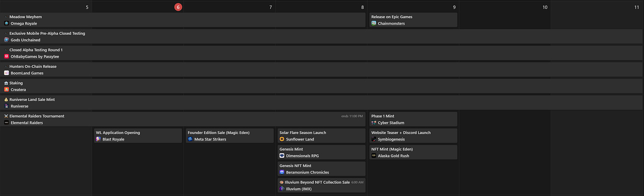Open the Runiverse Land Sale Mint event
The image size is (644, 196).
click(322, 103)
